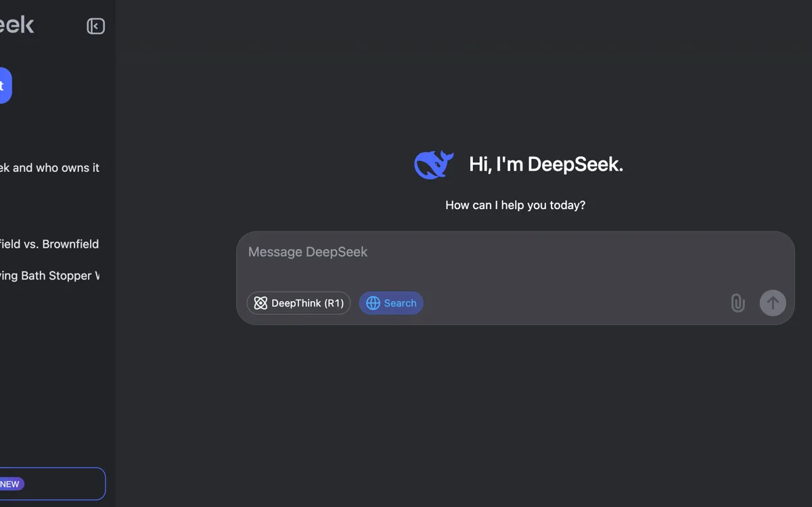Viewport: 812px width, 507px height.
Task: Open the Bath Stopper chat in sidebar
Action: [x=49, y=275]
